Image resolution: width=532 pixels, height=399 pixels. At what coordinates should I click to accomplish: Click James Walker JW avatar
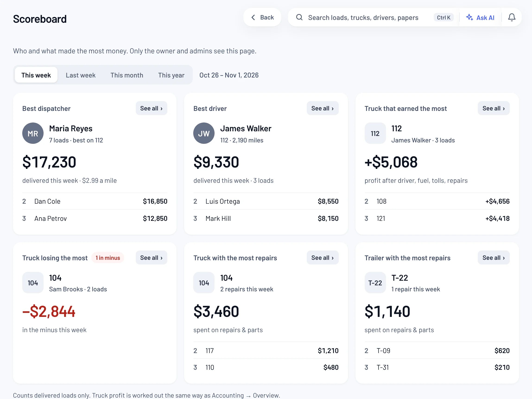pos(204,133)
